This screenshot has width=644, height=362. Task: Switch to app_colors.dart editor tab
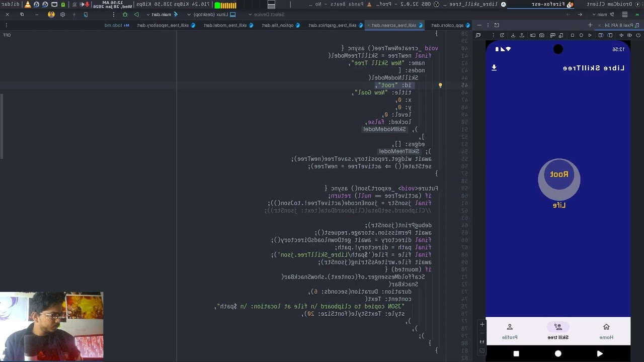tap(451, 25)
